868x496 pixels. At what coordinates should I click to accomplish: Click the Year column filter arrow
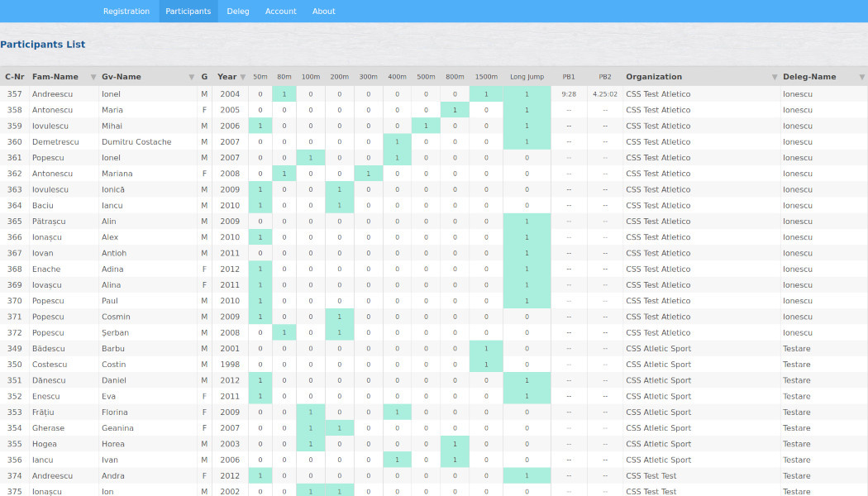[243, 77]
